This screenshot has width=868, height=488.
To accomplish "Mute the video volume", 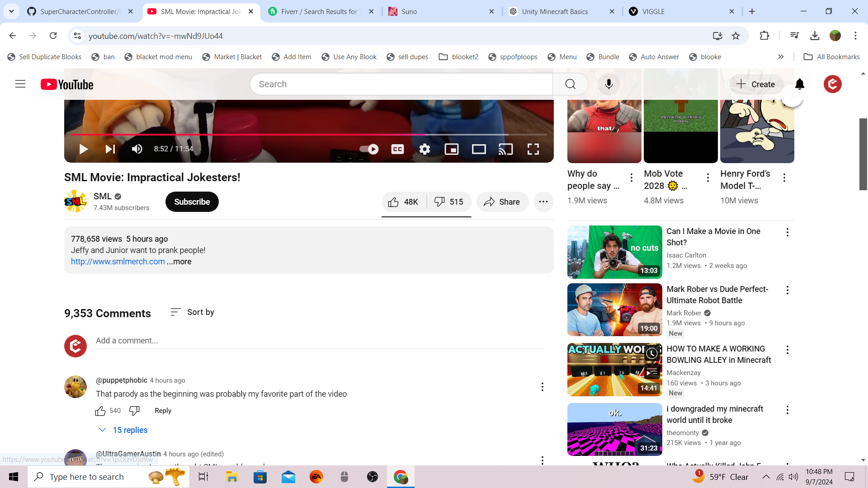I will pyautogui.click(x=137, y=149).
